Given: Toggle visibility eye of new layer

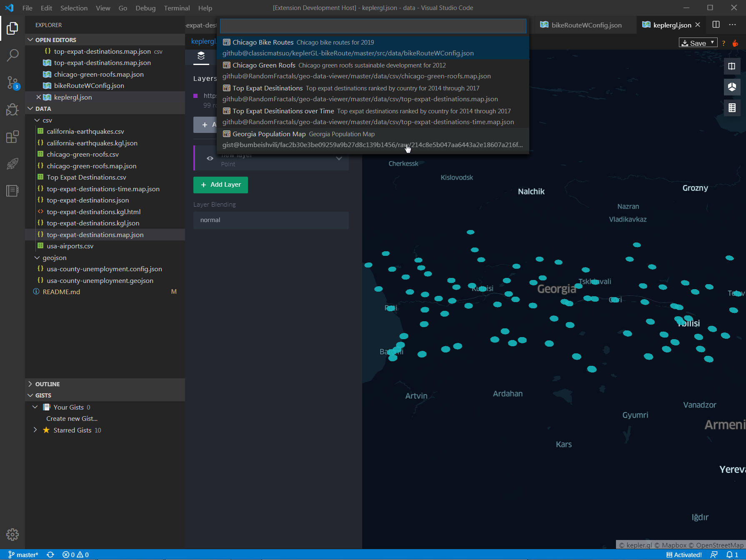Looking at the screenshot, I should tap(210, 158).
